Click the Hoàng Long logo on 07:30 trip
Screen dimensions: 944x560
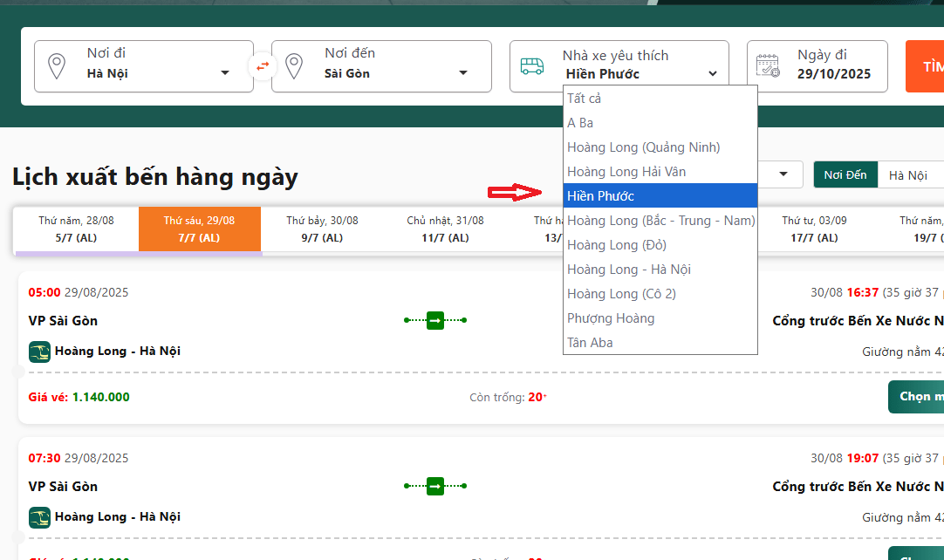39,517
